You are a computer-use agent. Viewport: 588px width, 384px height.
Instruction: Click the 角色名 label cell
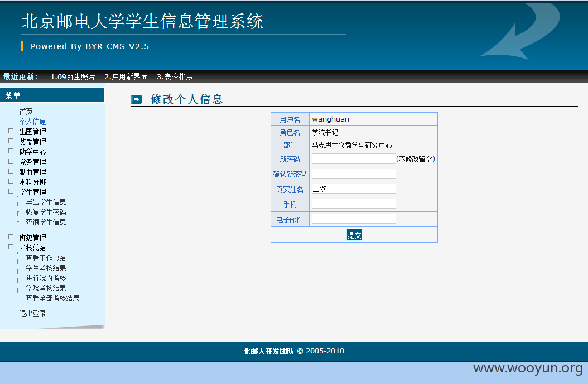[290, 132]
